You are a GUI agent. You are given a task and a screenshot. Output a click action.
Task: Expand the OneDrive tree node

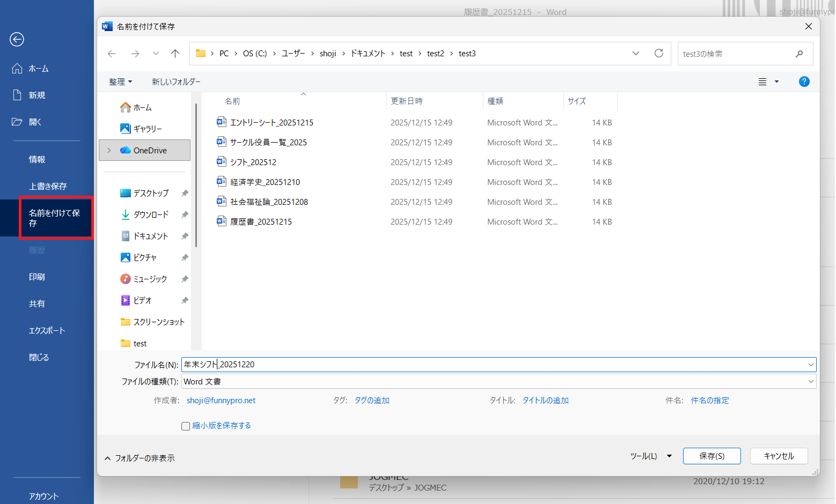point(109,150)
